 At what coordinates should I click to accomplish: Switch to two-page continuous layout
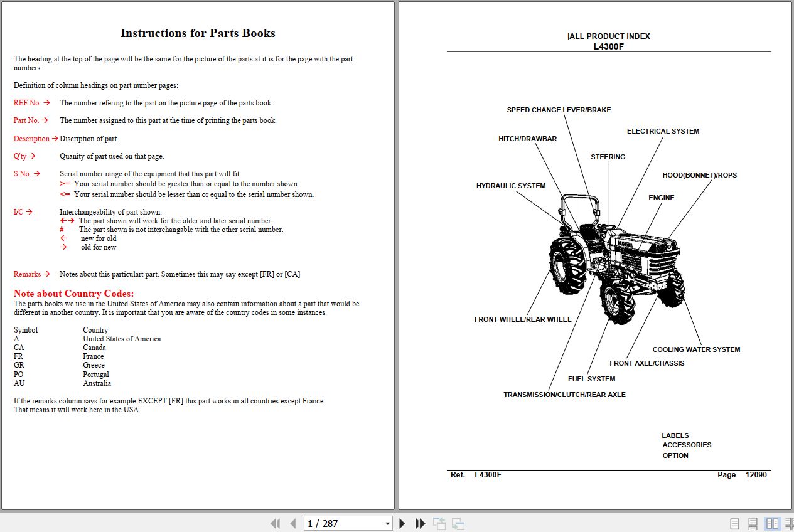789,523
